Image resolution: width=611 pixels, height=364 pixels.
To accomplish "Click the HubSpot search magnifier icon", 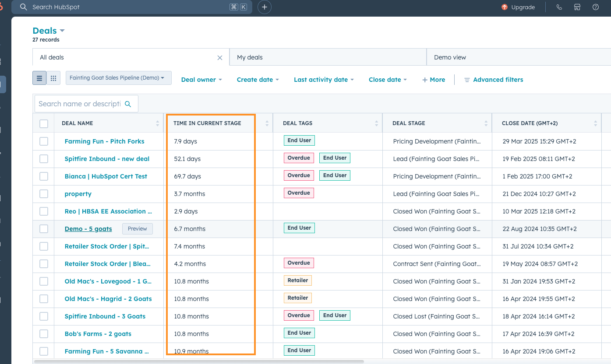I will coord(24,7).
